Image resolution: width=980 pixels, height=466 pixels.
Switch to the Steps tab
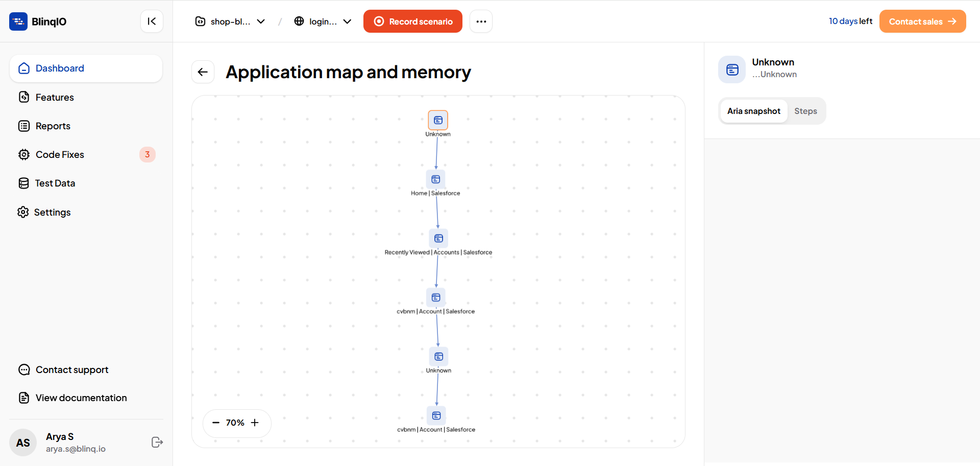[x=805, y=111]
